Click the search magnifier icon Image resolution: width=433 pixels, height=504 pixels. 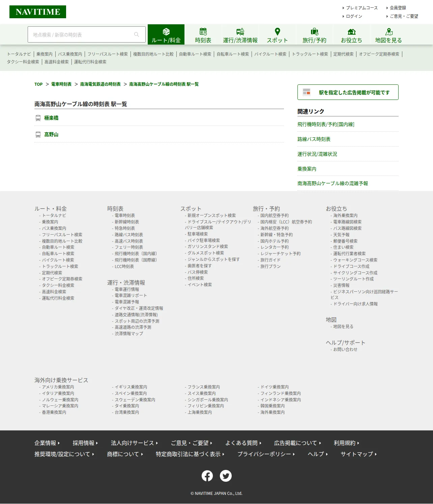click(137, 34)
